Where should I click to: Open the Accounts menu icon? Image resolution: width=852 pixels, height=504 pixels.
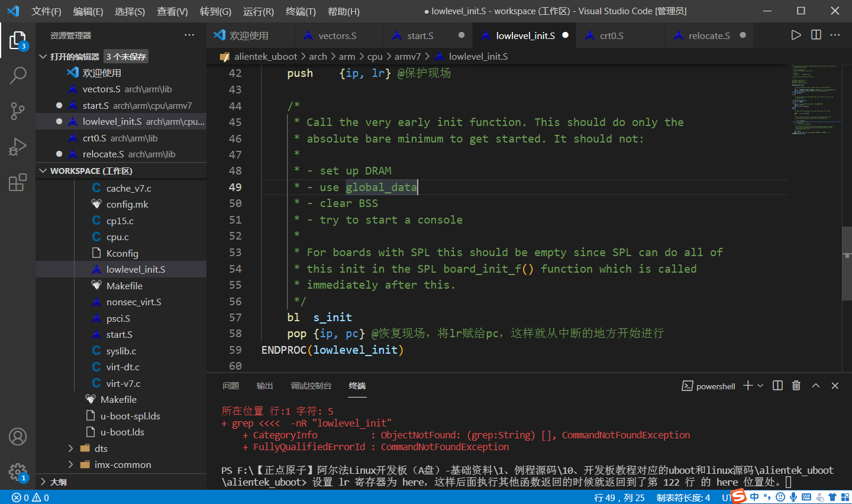click(18, 437)
